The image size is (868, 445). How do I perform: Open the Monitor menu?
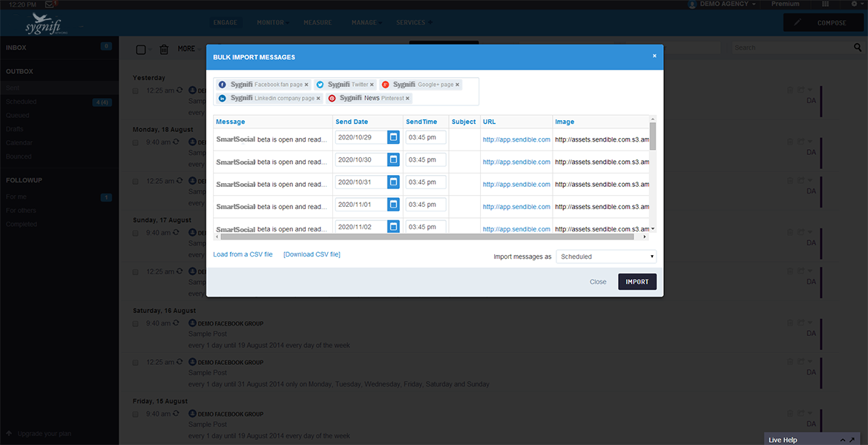(x=270, y=22)
